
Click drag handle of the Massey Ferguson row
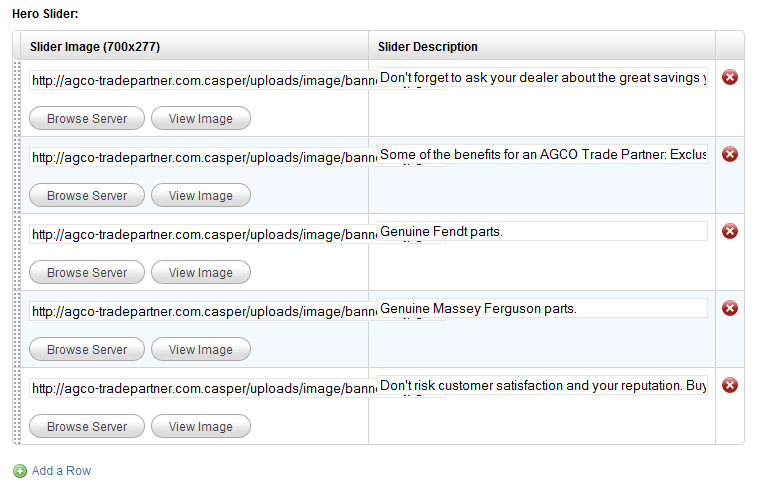tap(17, 329)
